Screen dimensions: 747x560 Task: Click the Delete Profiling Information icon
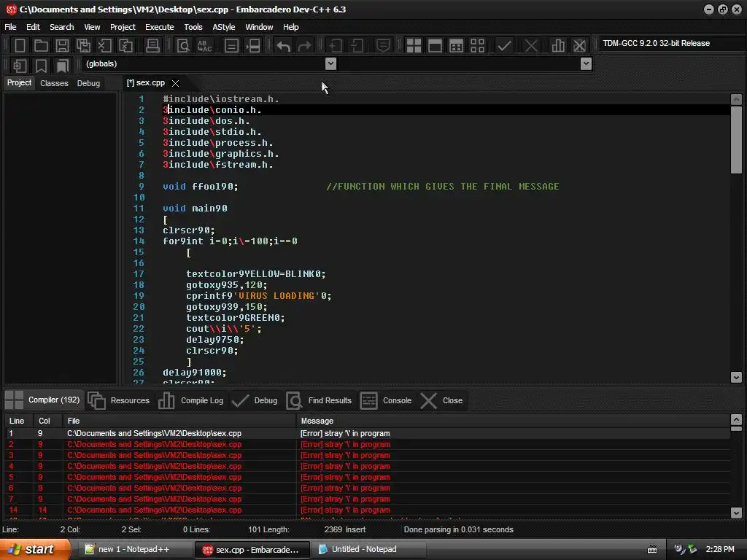coord(579,46)
